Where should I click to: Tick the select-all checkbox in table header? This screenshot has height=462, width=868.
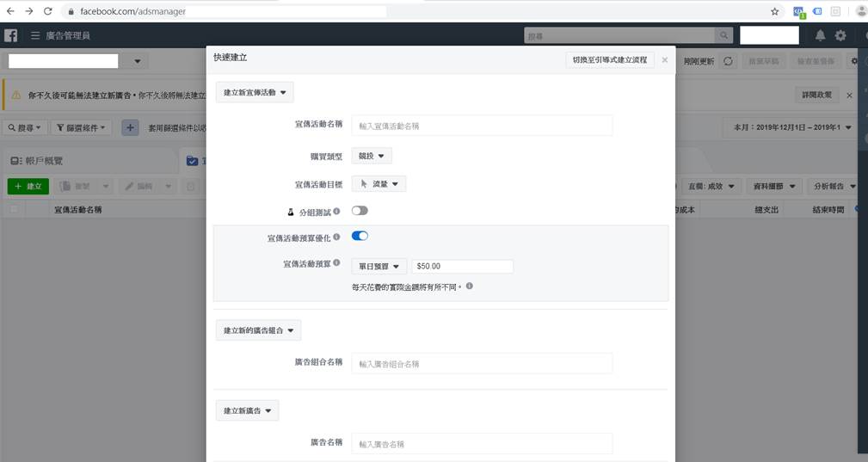(14, 210)
